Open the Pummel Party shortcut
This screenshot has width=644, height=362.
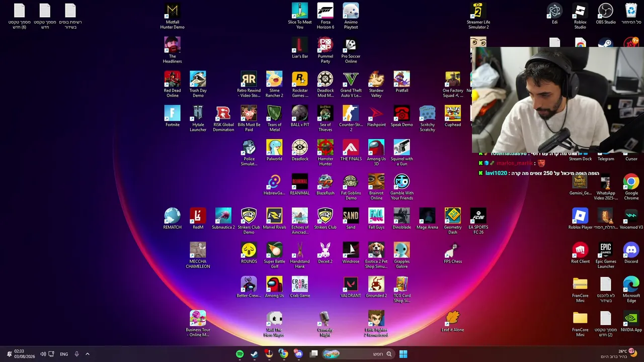326,50
